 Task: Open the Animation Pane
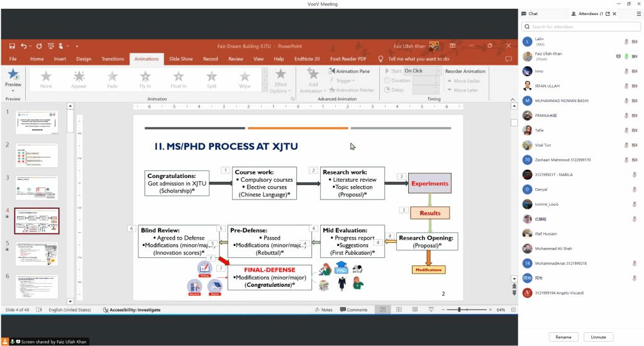point(349,71)
